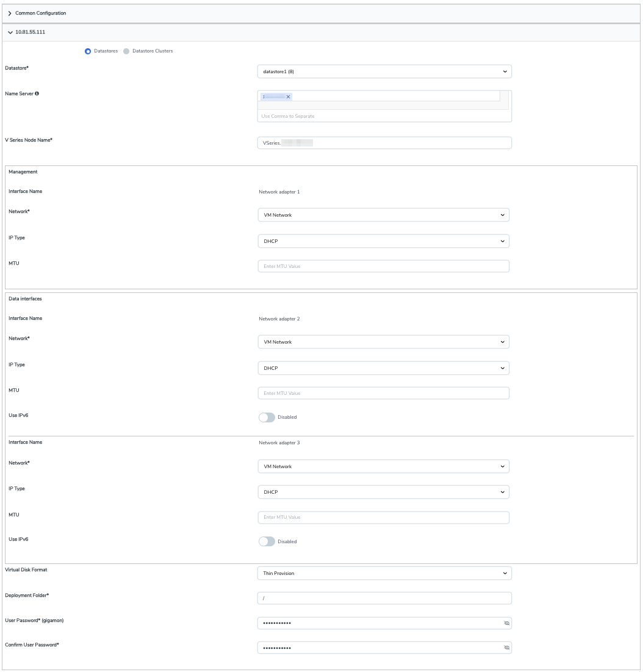Screen dimensions: 643x672
Task: Click MTU field for Network adapter 2
Action: [383, 393]
